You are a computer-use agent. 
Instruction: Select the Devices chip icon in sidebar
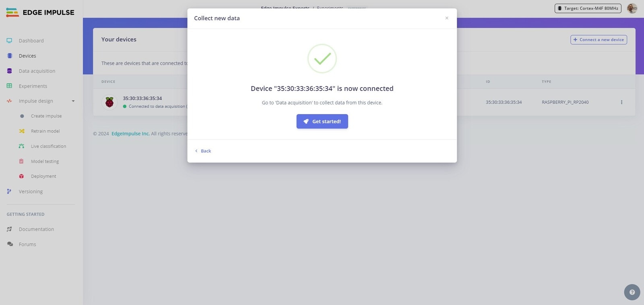[10, 56]
